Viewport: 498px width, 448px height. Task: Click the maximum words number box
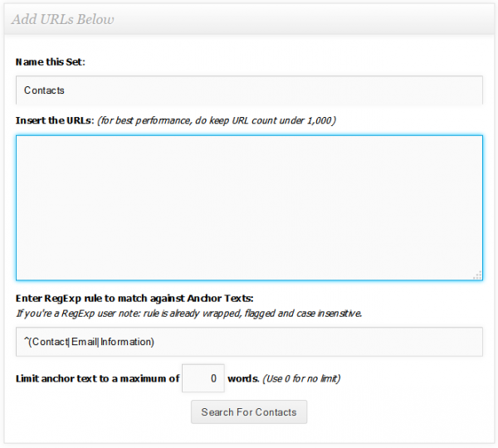[x=203, y=379]
